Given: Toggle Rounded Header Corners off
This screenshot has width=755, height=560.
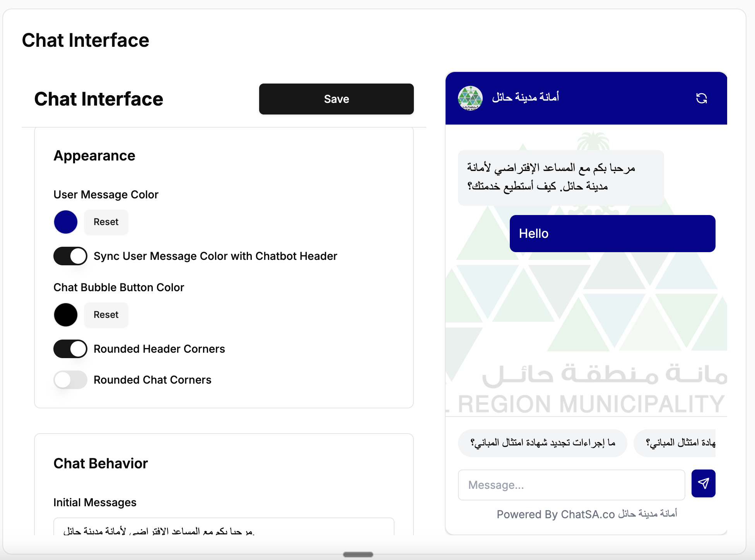Looking at the screenshot, I should click(70, 349).
